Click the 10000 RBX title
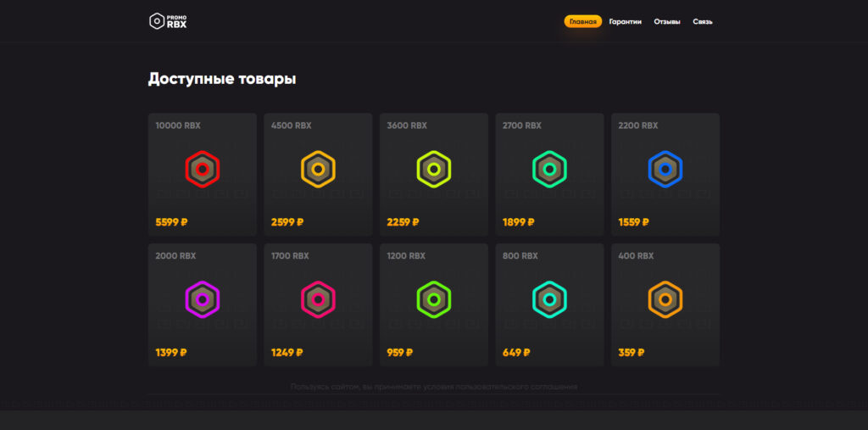Image resolution: width=868 pixels, height=430 pixels. tap(178, 126)
